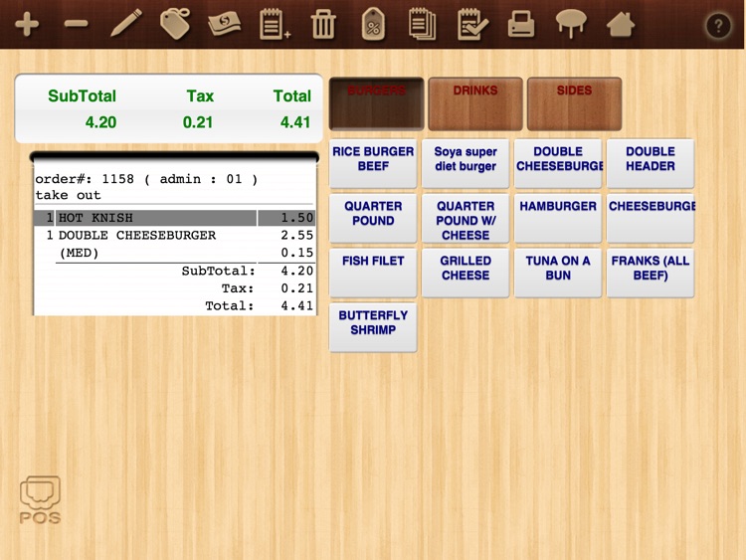Tap receipt Tax: 0.21 line
746x560 pixels.
point(267,287)
